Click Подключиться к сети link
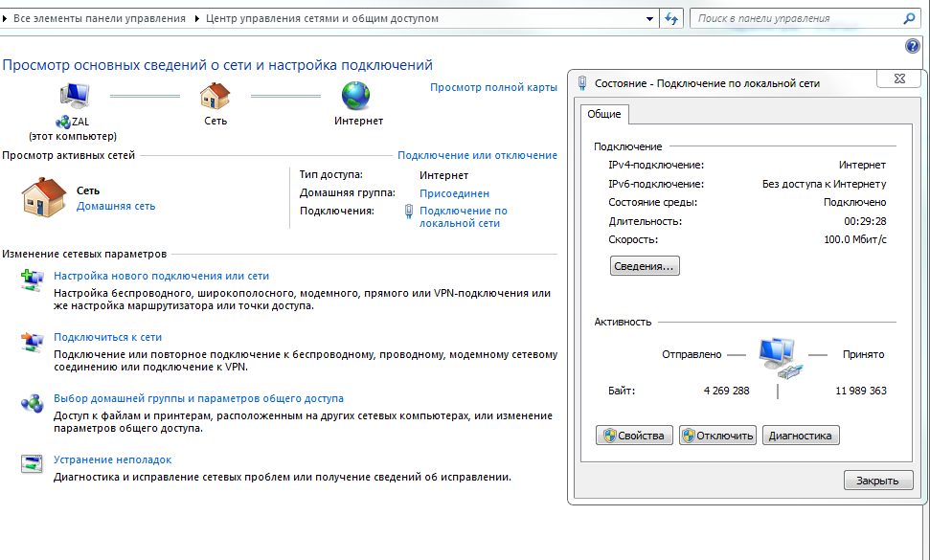The height and width of the screenshot is (560, 930). pyautogui.click(x=108, y=337)
